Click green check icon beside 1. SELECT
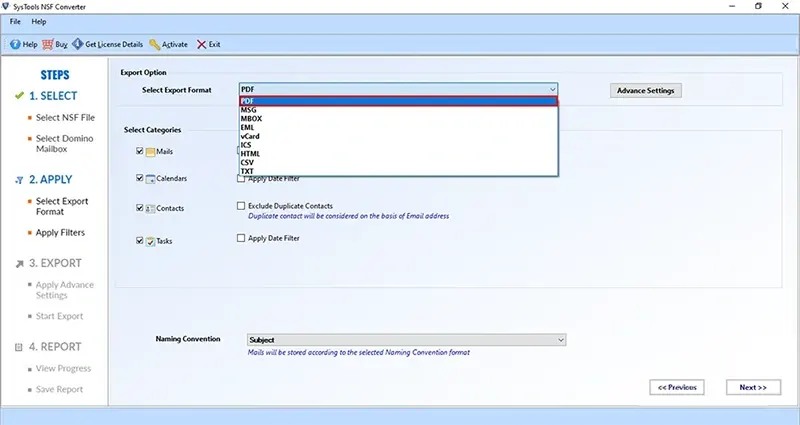This screenshot has width=800, height=425. (19, 95)
